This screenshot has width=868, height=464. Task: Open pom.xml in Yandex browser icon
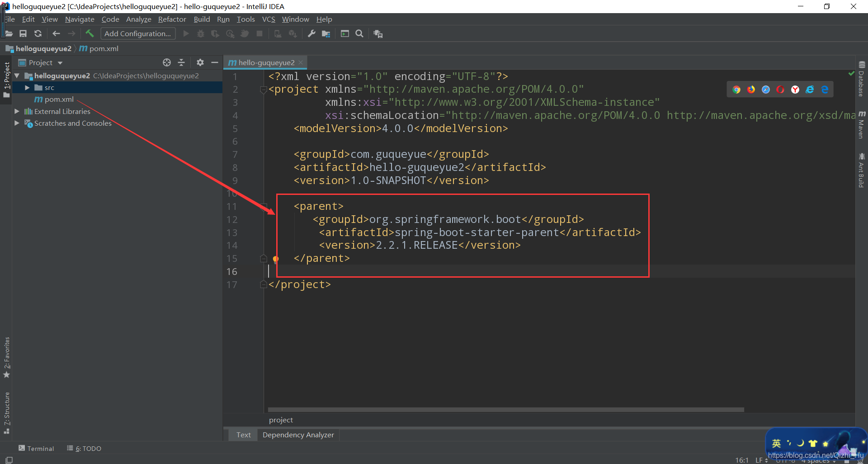pyautogui.click(x=795, y=90)
